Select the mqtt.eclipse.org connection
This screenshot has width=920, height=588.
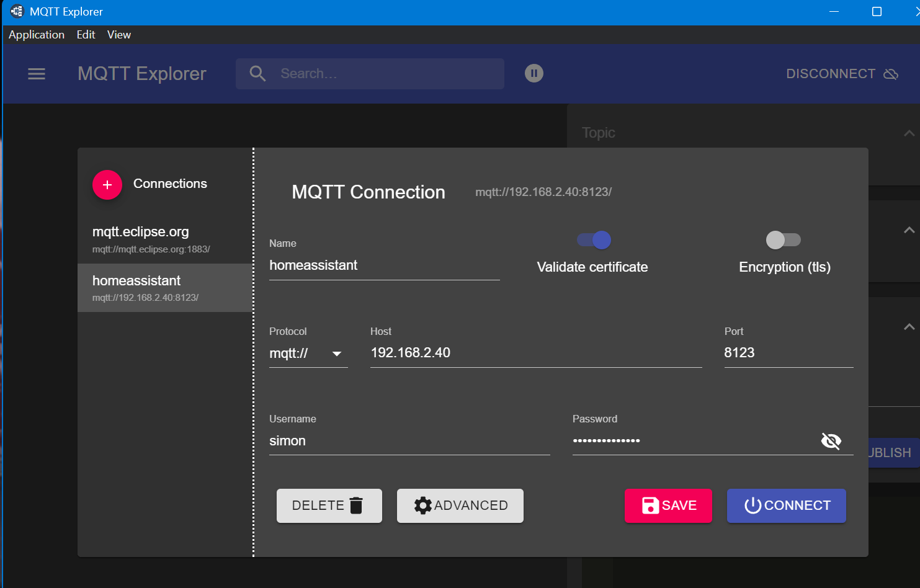pyautogui.click(x=165, y=239)
